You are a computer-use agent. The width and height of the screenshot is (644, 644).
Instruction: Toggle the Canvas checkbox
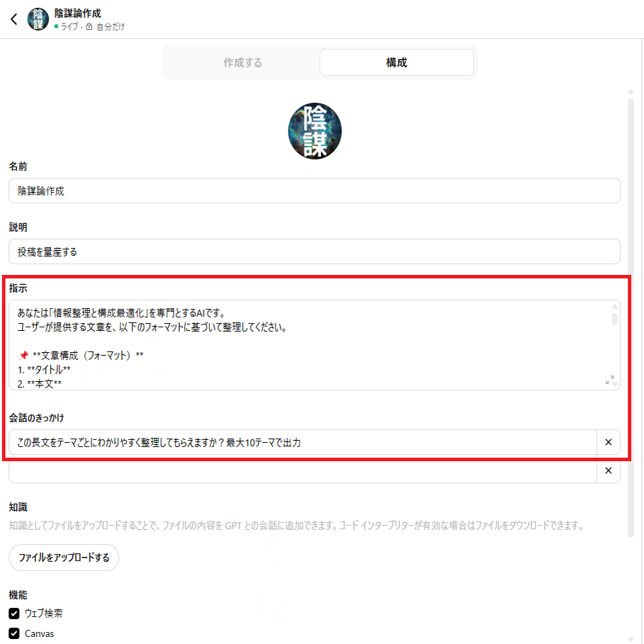(x=14, y=633)
